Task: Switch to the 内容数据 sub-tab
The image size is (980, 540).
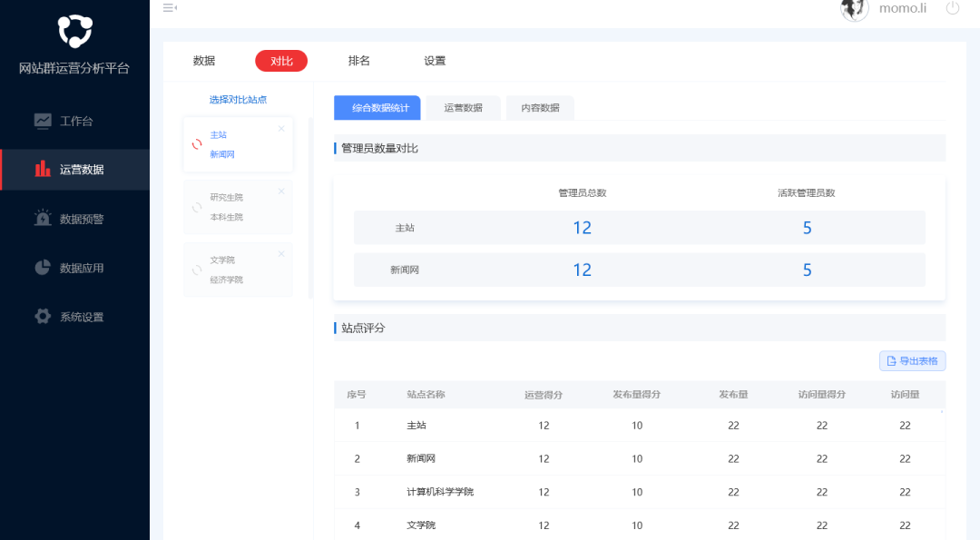Action: [x=540, y=107]
